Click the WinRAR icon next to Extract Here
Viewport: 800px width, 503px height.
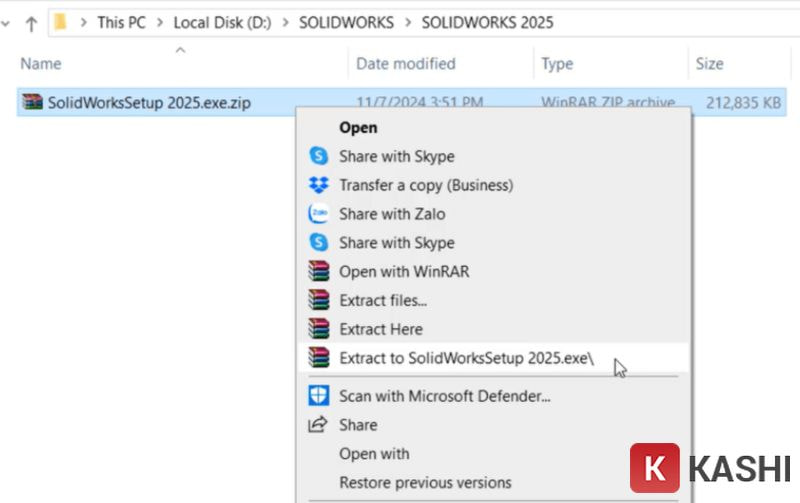319,329
